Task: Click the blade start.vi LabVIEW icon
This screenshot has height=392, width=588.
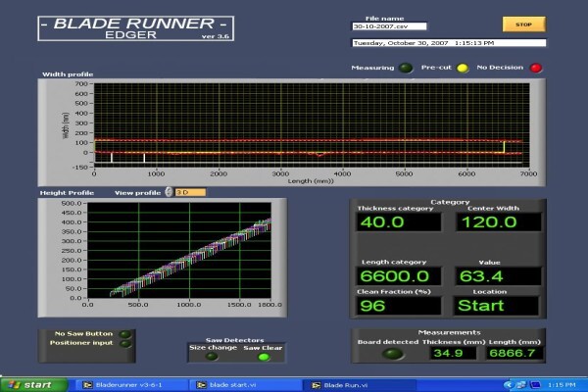Action: 201,385
